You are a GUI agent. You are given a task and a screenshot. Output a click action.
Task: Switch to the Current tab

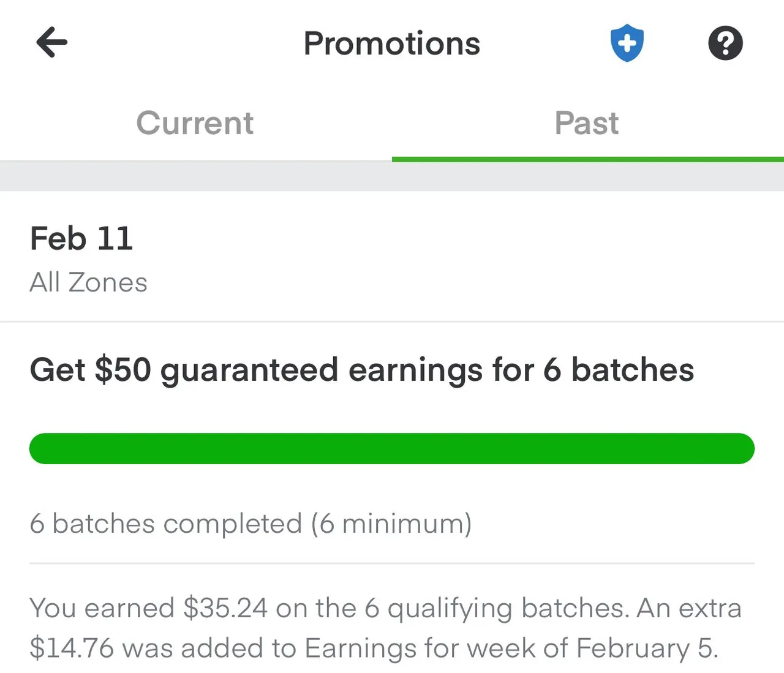click(x=195, y=122)
